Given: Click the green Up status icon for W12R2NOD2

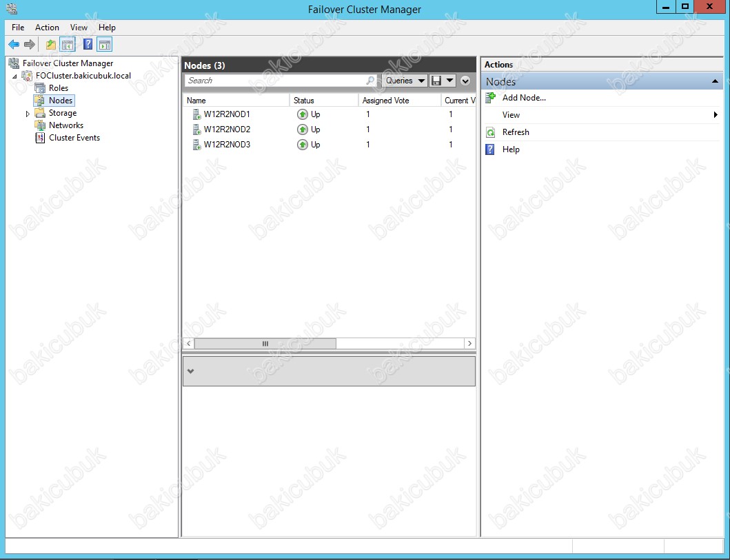Looking at the screenshot, I should tap(303, 129).
